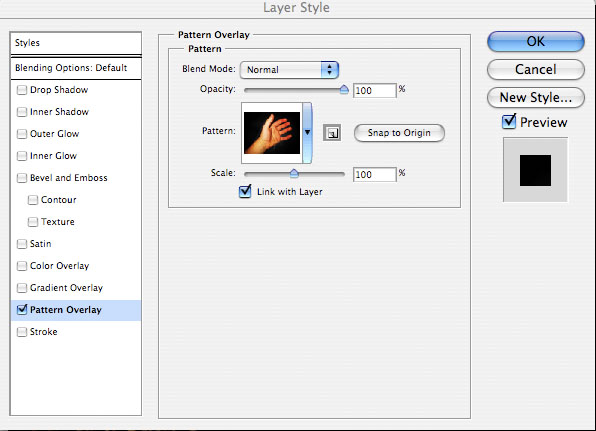Open the pattern picker arrow
The height and width of the screenshot is (431, 596).
click(x=307, y=132)
